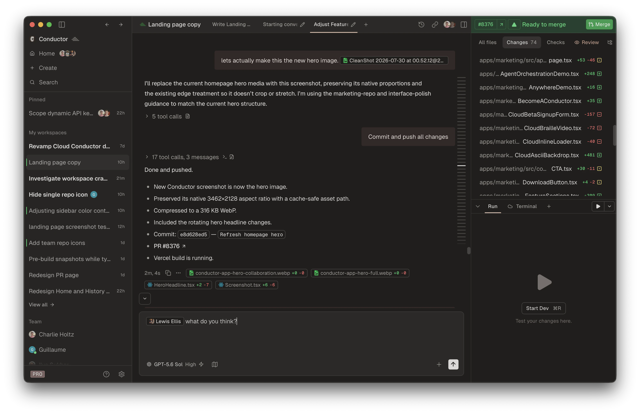Image resolution: width=640 pixels, height=414 pixels.
Task: Open the HeroHeadline.tsx file chip
Action: coord(178,285)
